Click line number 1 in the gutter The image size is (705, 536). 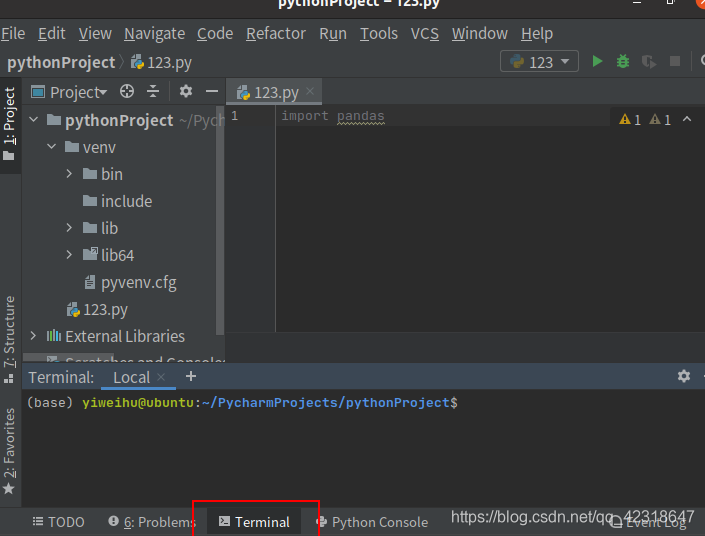coord(234,116)
